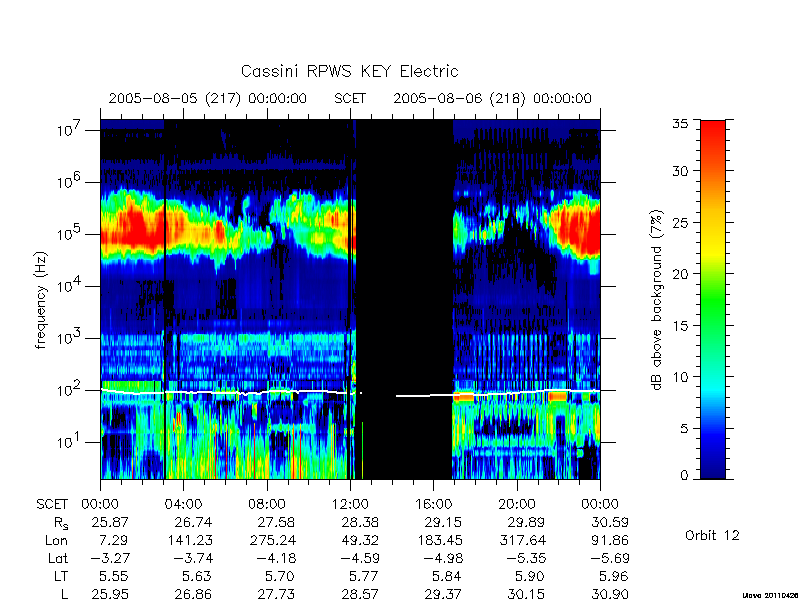
Task: Click the "frequency (Hz)" axis label
Action: (41, 300)
